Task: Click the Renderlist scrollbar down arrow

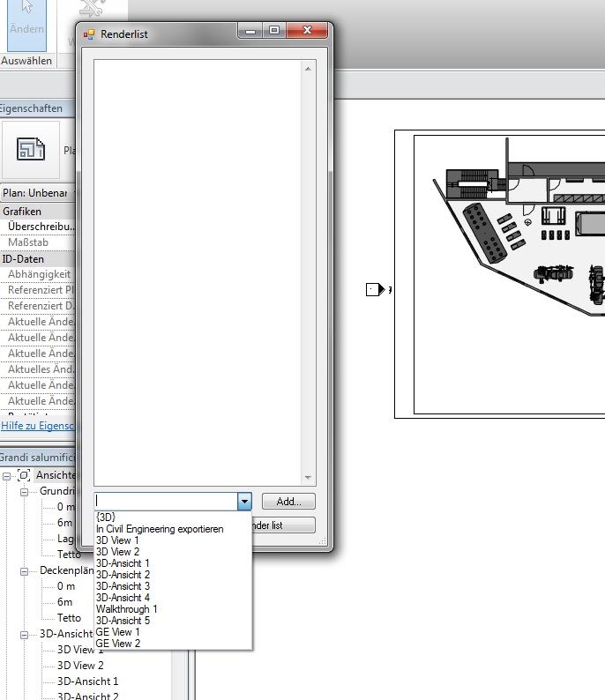Action: 308,477
